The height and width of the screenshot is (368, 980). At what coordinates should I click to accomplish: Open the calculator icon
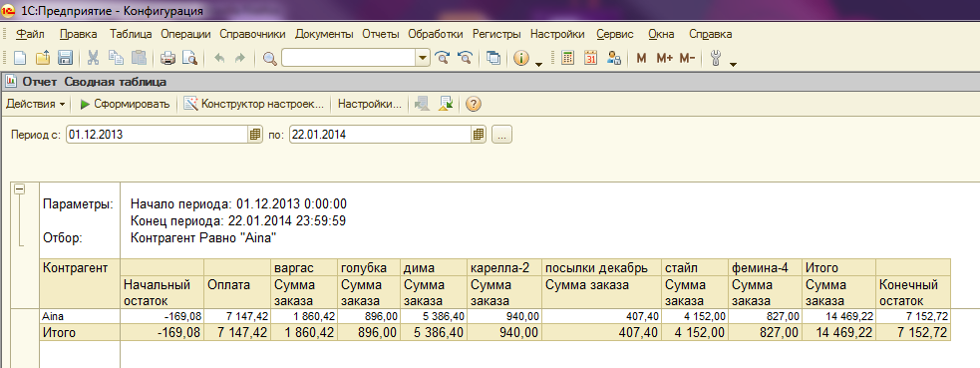567,58
